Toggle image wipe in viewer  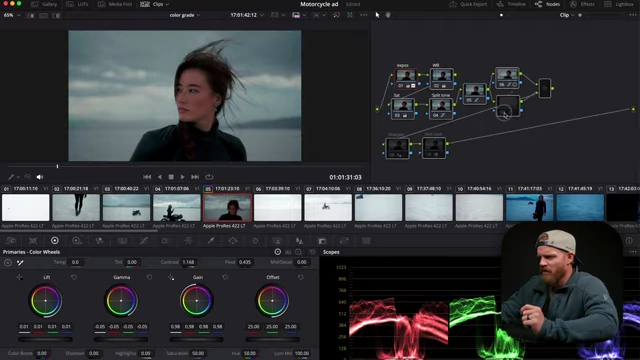click(31, 15)
